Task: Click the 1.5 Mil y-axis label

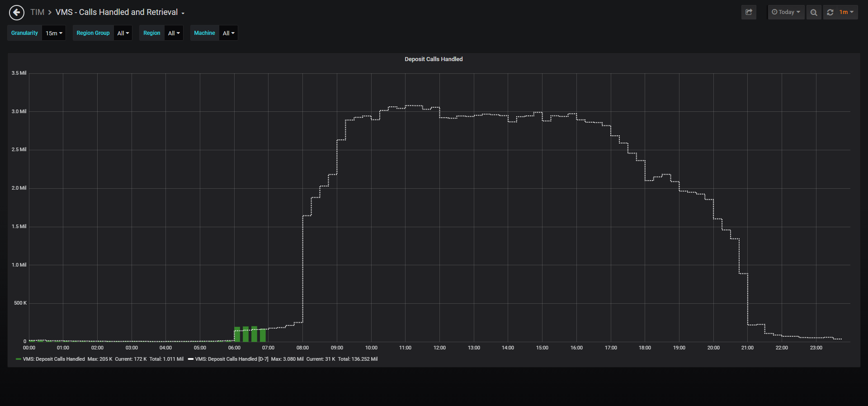Action: pyautogui.click(x=19, y=226)
